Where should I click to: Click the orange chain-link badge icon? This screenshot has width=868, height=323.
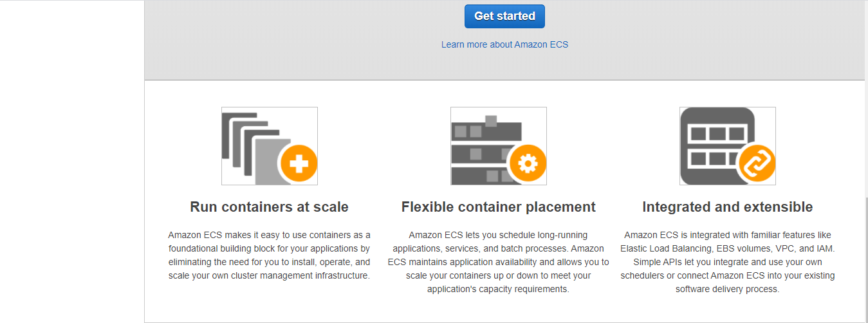(757, 163)
